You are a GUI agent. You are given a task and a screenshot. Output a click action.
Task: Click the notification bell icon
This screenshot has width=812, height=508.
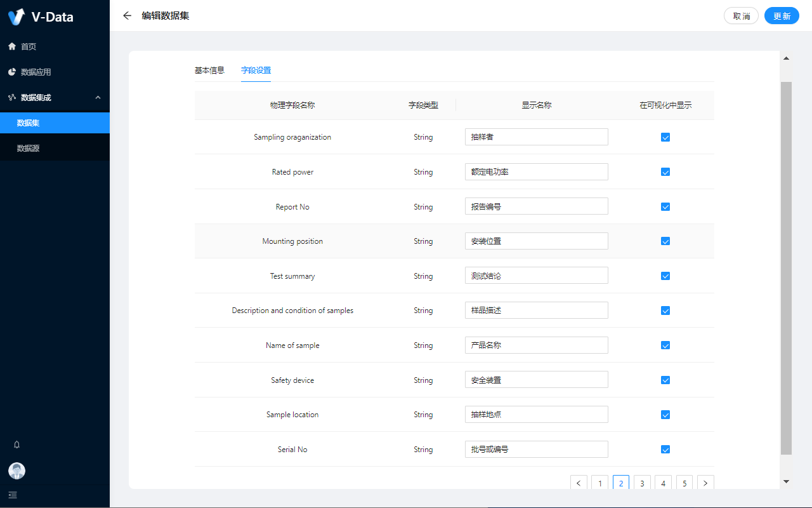(17, 444)
